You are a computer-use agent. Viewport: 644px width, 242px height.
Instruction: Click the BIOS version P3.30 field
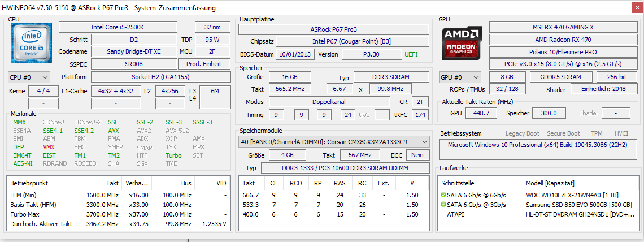pos(372,54)
